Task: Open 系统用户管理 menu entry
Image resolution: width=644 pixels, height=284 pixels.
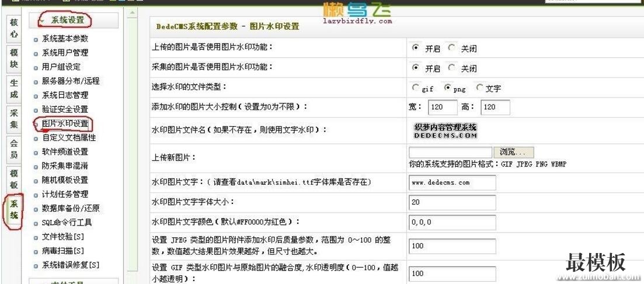Action: (x=65, y=53)
